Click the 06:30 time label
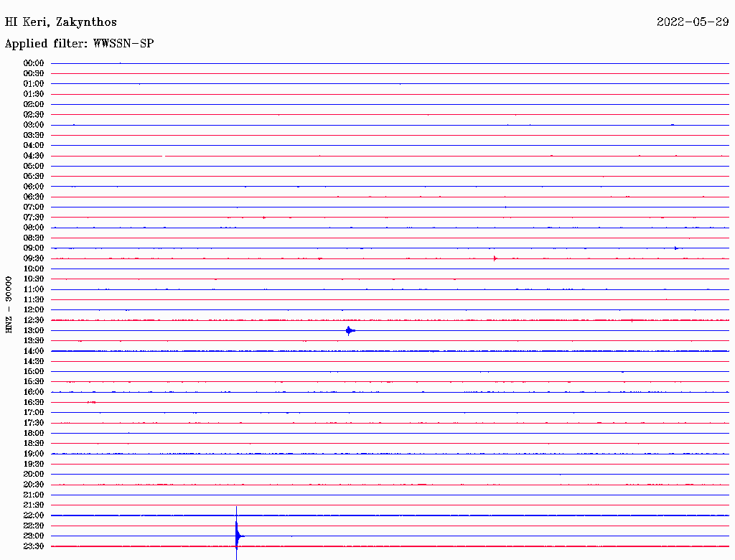735x560 pixels. 34,197
